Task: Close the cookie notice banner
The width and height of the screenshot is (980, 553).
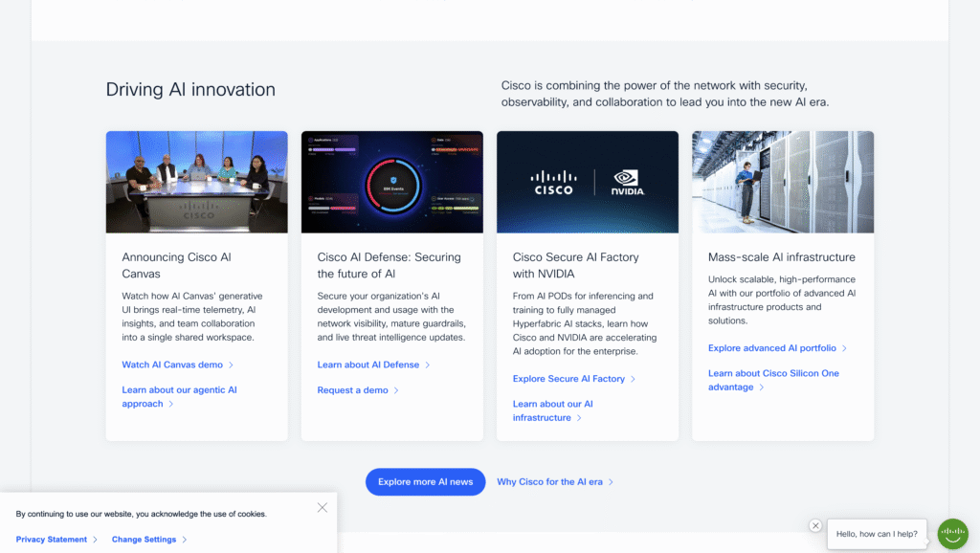Action: [323, 507]
